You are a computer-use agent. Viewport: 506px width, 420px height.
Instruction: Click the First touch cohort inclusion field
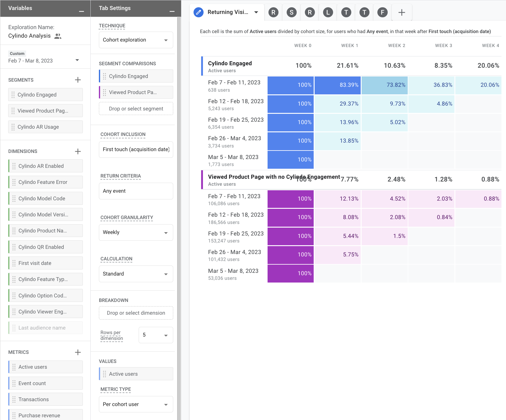point(136,150)
